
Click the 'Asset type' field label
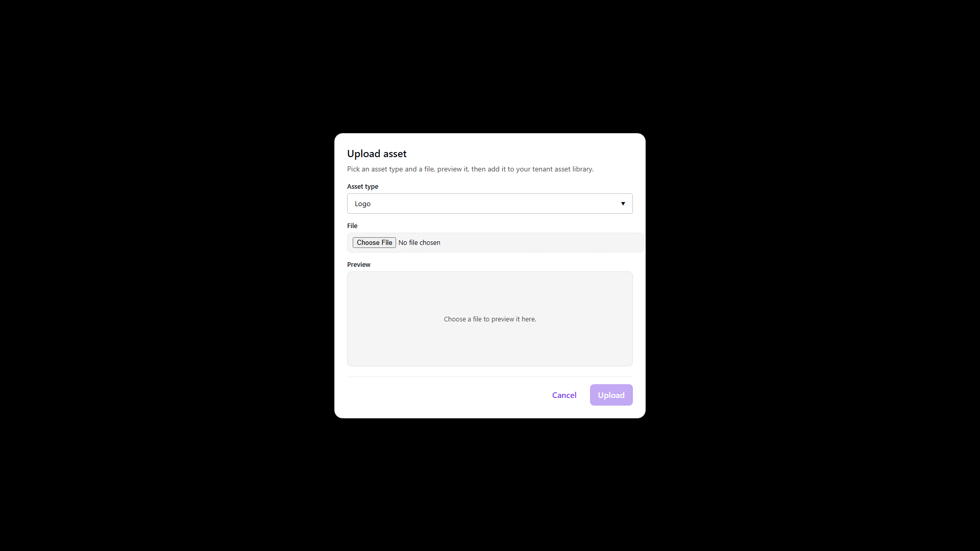(x=362, y=186)
